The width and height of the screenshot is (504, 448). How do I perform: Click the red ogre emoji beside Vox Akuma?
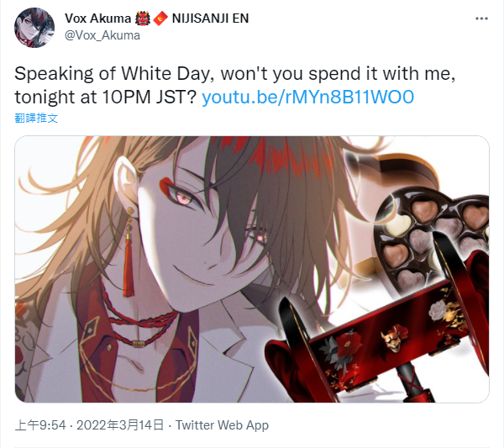coord(143,18)
